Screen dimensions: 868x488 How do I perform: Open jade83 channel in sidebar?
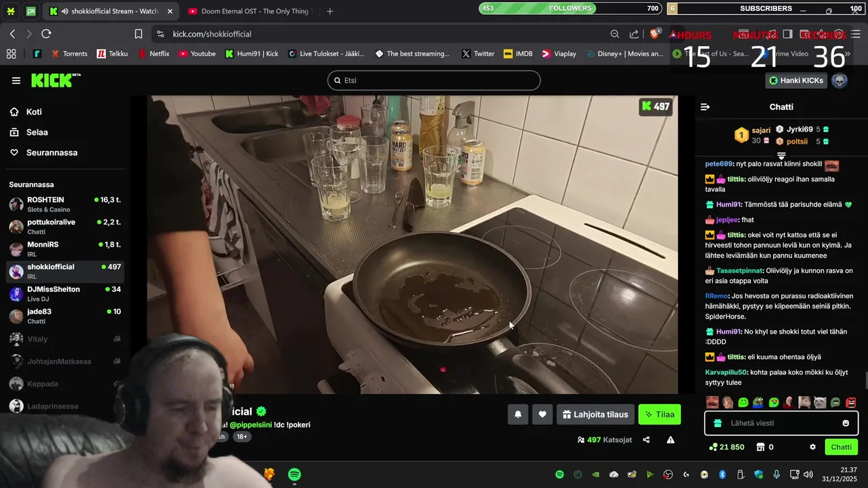point(65,316)
